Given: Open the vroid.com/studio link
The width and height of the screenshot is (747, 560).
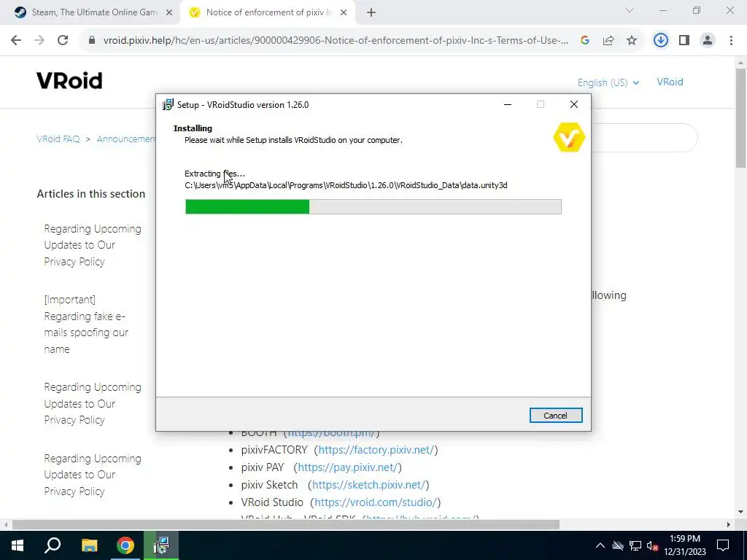Looking at the screenshot, I should [376, 502].
